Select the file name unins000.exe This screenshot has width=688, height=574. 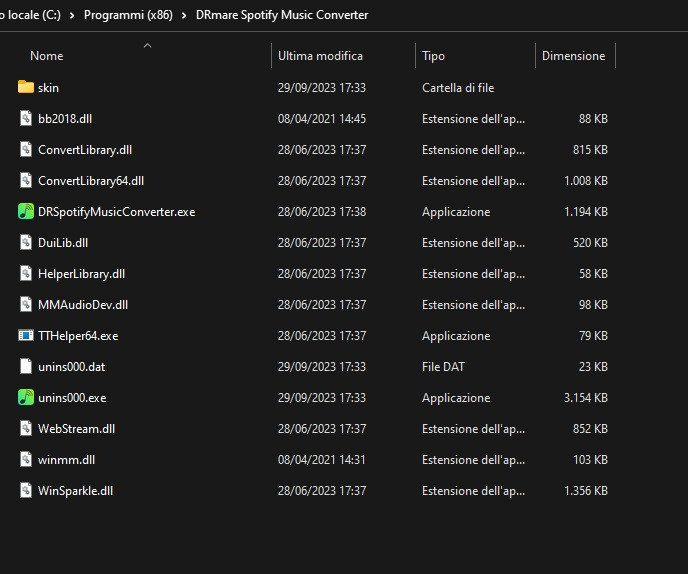coord(72,398)
